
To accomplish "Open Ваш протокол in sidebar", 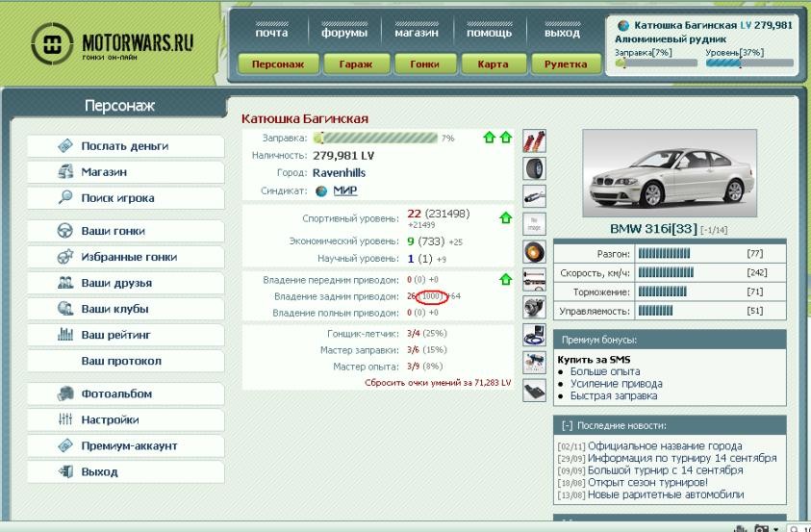I will pos(126,361).
